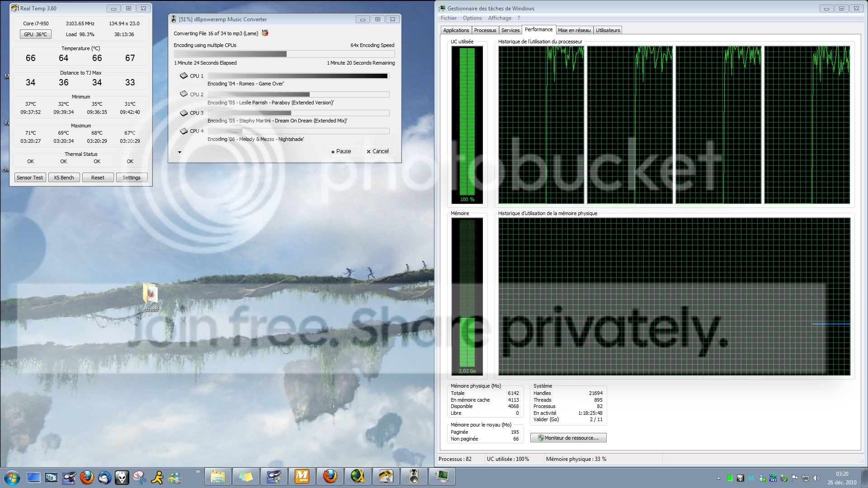Open the Options menu in Task Manager
Image resolution: width=868 pixels, height=488 pixels.
coord(472,18)
